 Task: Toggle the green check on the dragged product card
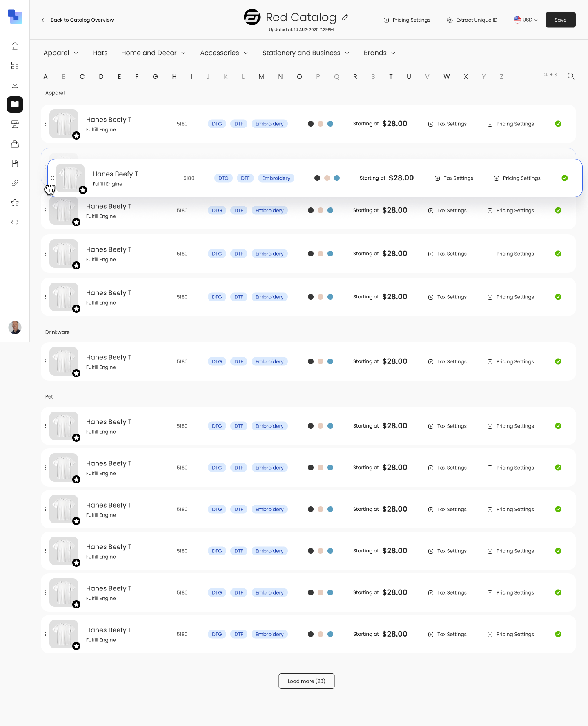[x=565, y=178]
